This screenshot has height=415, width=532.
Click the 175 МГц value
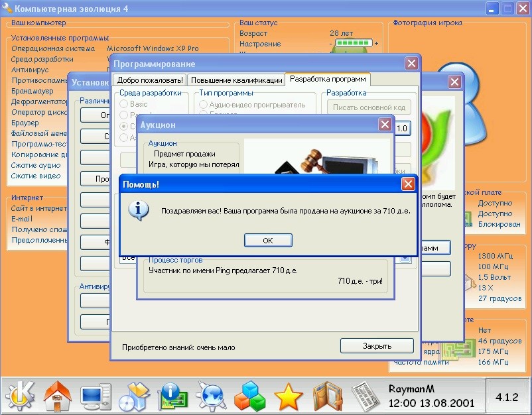pos(493,351)
